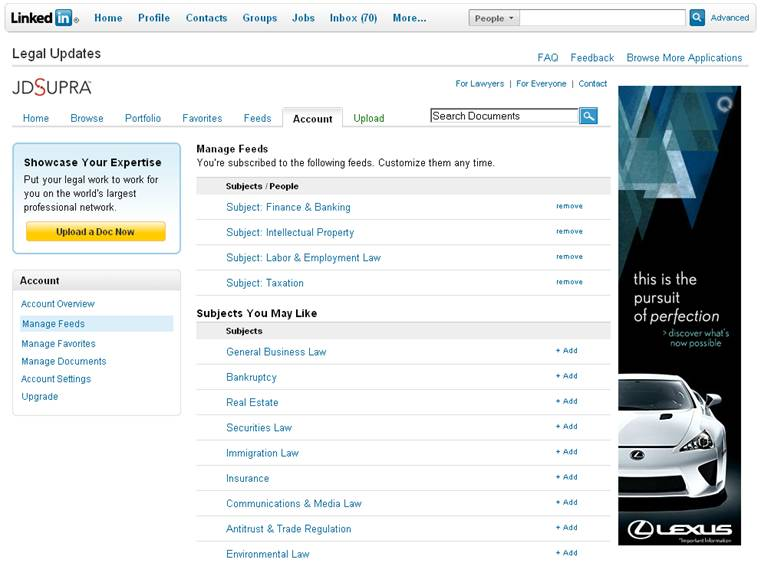Open Inbox (70)
Screen dimensions: 761x563
[353, 18]
